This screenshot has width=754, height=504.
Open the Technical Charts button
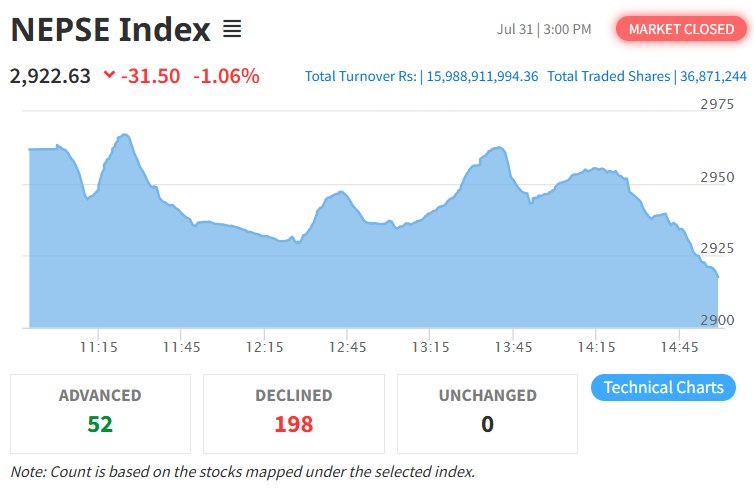tap(663, 387)
